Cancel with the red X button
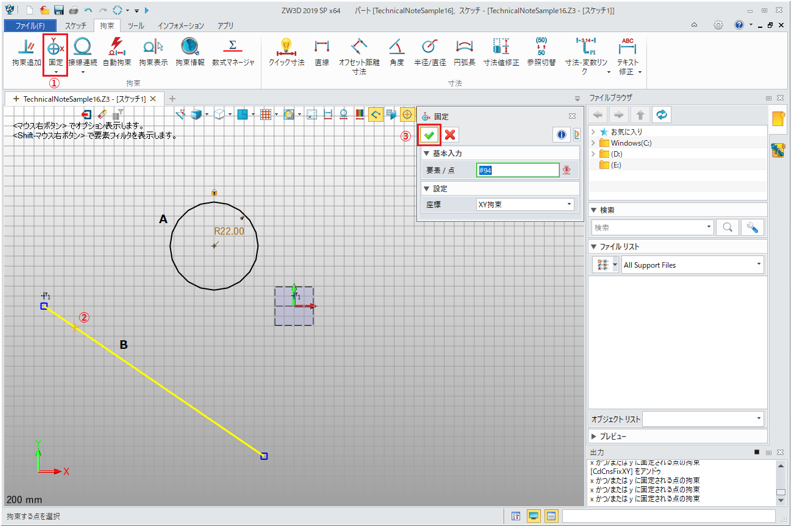The height and width of the screenshot is (526, 791). 450,135
